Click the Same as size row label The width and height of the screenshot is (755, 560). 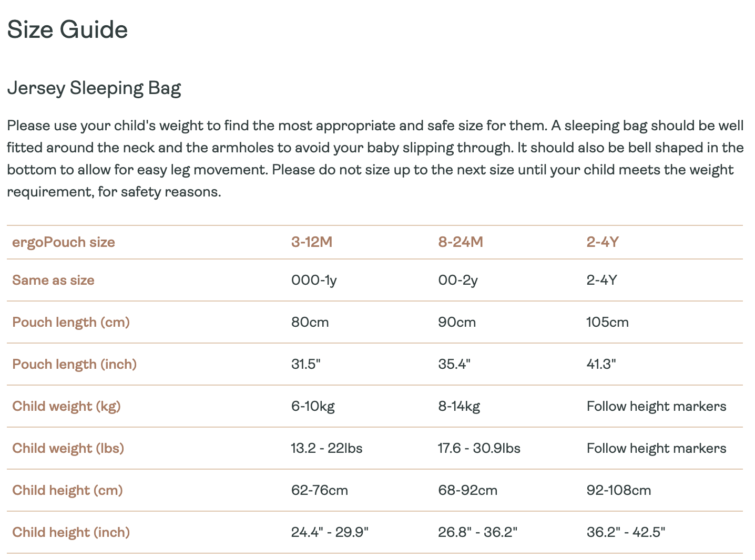coord(53,280)
